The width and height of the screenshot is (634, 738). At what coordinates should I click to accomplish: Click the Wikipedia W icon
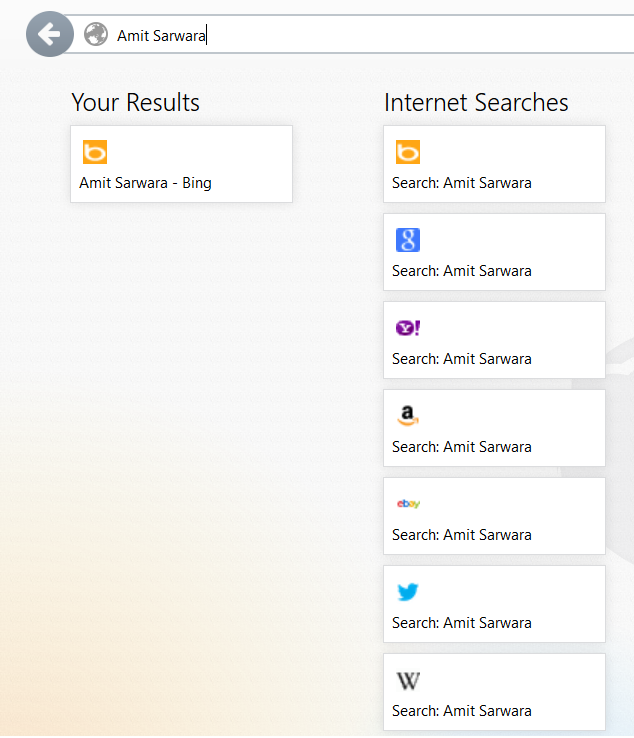point(407,681)
